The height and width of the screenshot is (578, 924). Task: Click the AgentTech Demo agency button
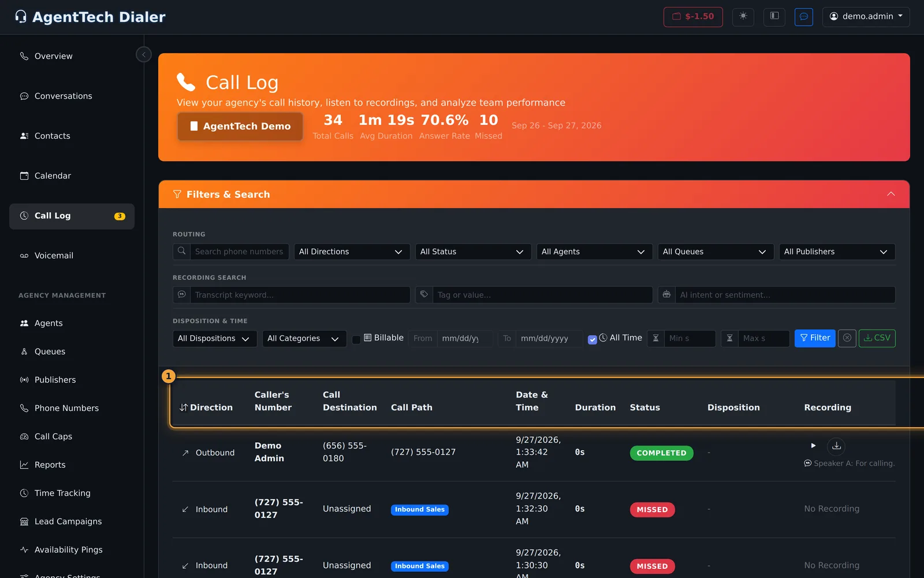pos(240,126)
